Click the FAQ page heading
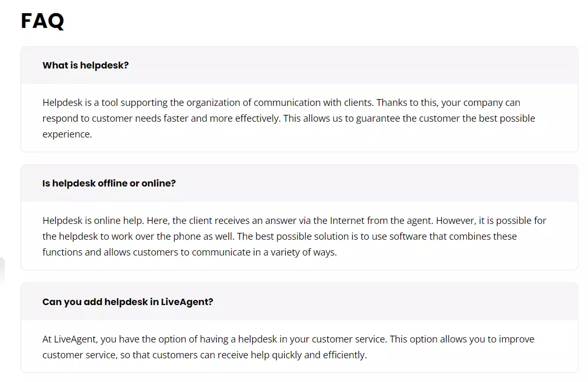This screenshot has width=588, height=382. click(42, 21)
